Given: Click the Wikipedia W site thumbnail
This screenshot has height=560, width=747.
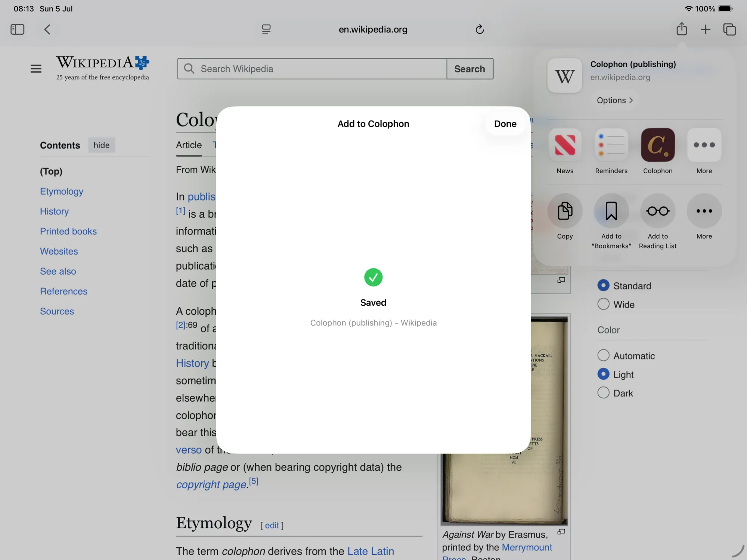Looking at the screenshot, I should tap(564, 75).
